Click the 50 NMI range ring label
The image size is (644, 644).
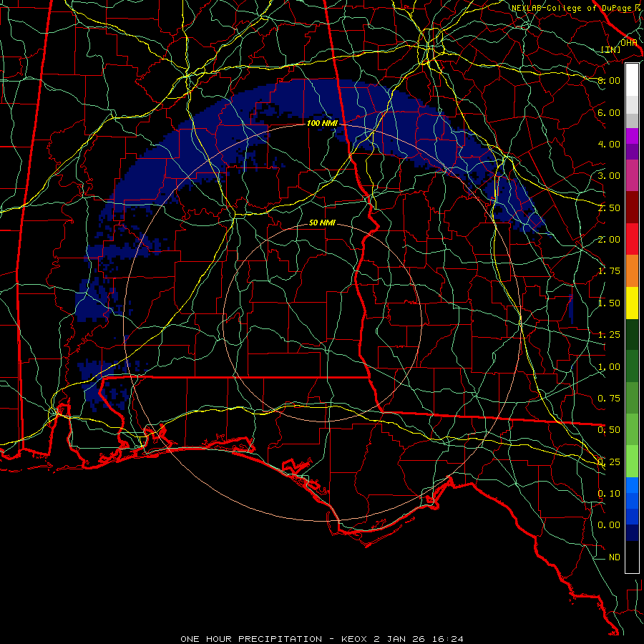322,223
